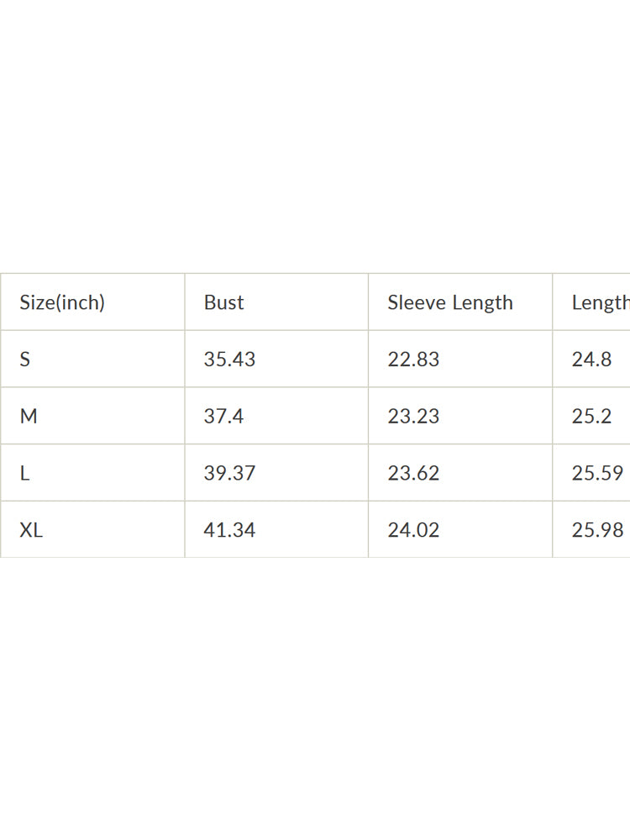Select the S size row label
Screen dimensions: 630x840
25,360
